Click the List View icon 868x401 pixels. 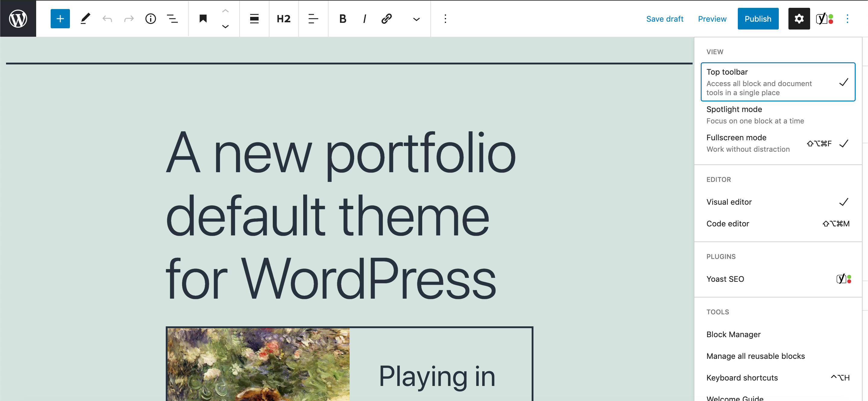(173, 19)
